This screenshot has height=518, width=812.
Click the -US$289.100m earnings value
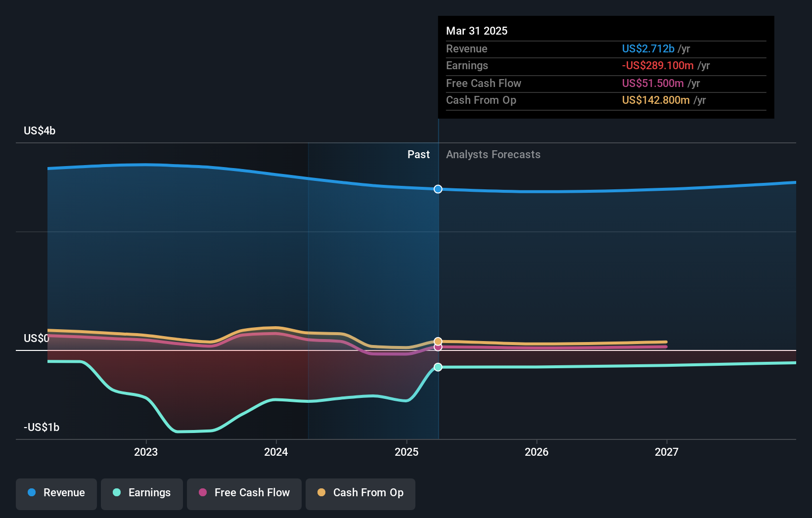pyautogui.click(x=658, y=65)
